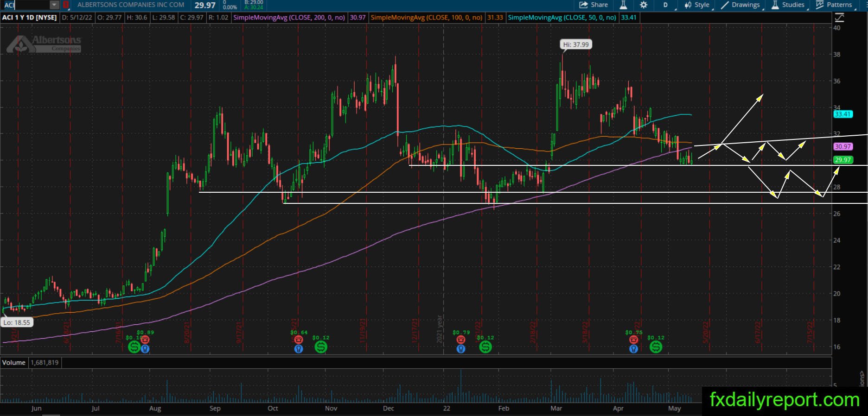Click the 'Mar' label on the time axis
Screen dimensions: 868x416
556,409
